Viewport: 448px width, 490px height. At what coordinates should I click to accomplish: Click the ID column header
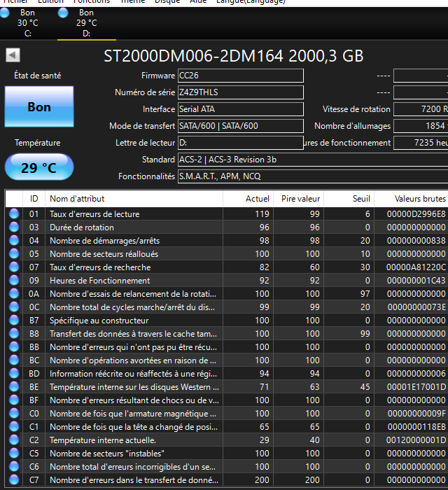point(34,199)
